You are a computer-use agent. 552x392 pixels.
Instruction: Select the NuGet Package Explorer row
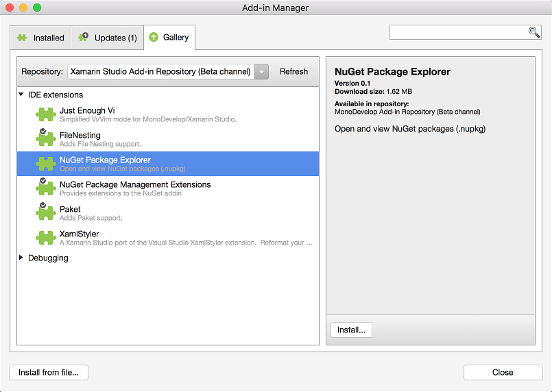[168, 164]
